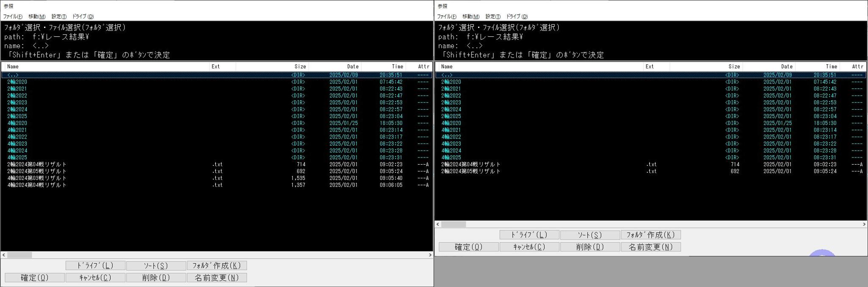Sort by Date column header in the right window

click(786, 66)
